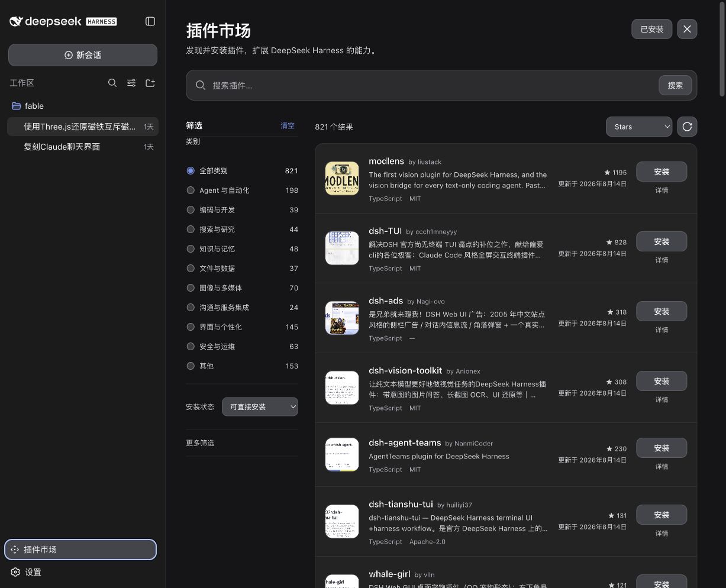Close the plugin market panel
Screen dimensions: 726x588
(x=687, y=29)
